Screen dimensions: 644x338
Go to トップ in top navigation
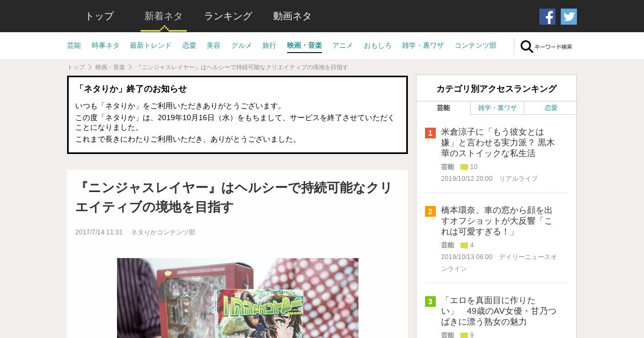coord(99,16)
